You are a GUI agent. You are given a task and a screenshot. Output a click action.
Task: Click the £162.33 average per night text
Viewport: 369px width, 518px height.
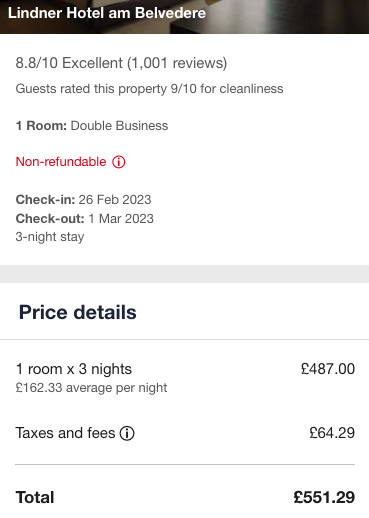(x=91, y=388)
